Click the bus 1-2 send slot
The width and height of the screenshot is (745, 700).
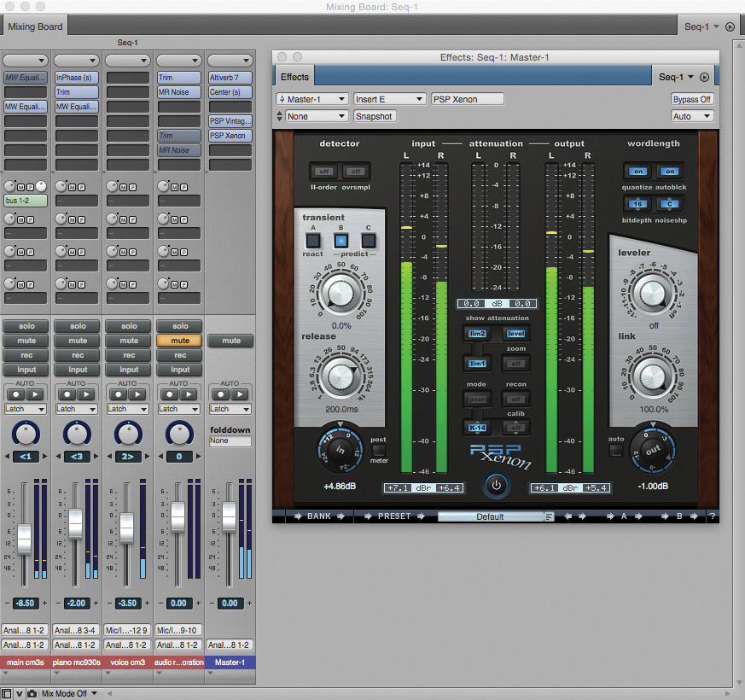click(26, 201)
